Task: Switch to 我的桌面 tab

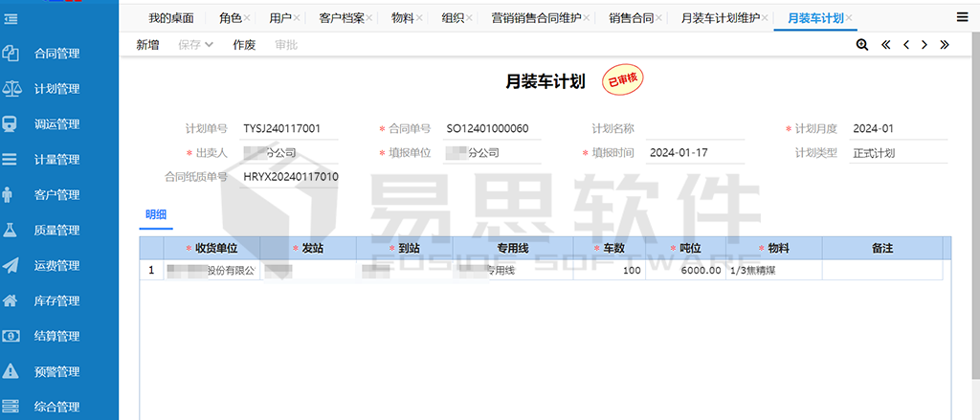Action: tap(171, 18)
